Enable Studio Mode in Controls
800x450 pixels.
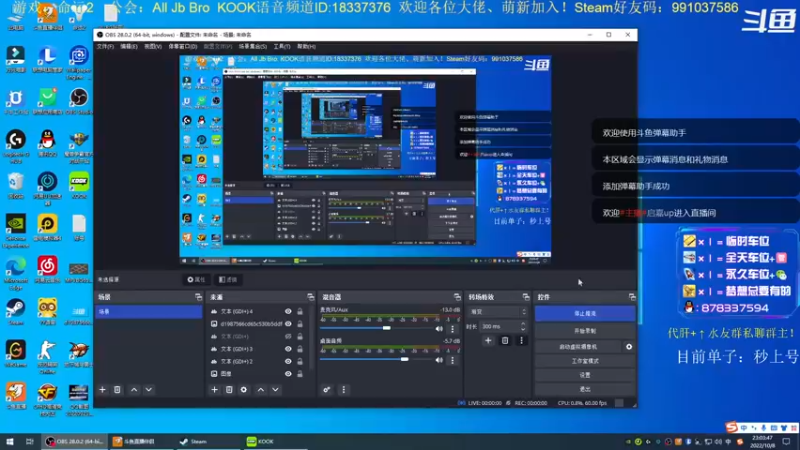pos(585,361)
